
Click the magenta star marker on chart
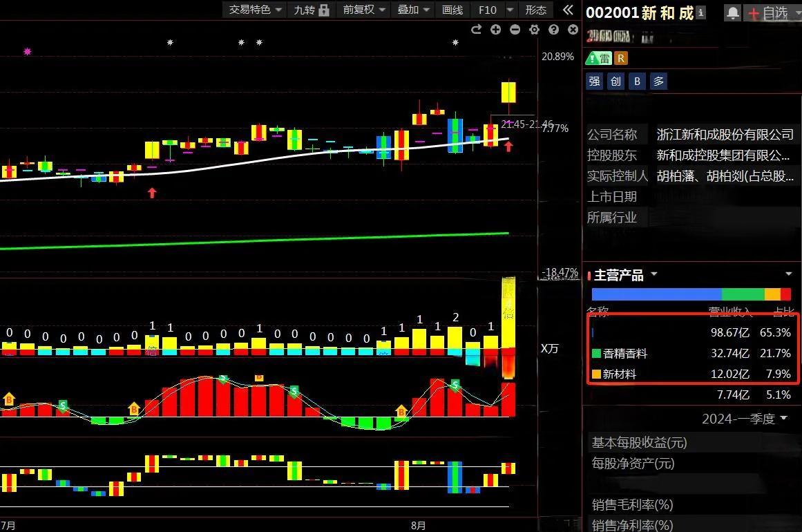point(28,51)
